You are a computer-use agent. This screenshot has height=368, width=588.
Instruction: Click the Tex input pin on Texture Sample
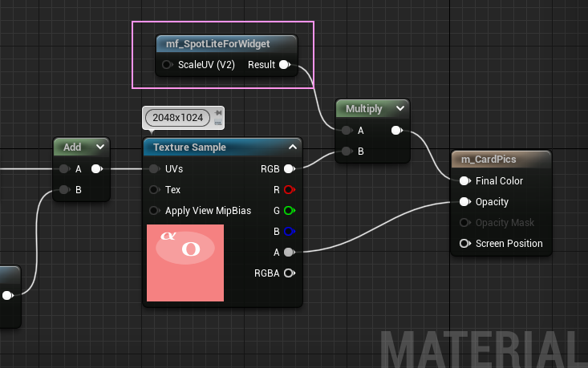(154, 190)
